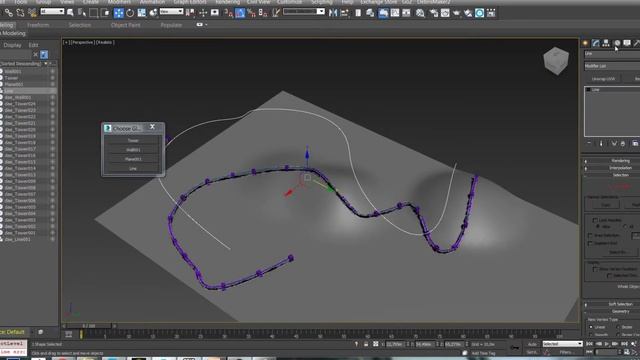The width and height of the screenshot is (640, 360).
Task: Activate Select and Rotate tool
Action: point(130,13)
